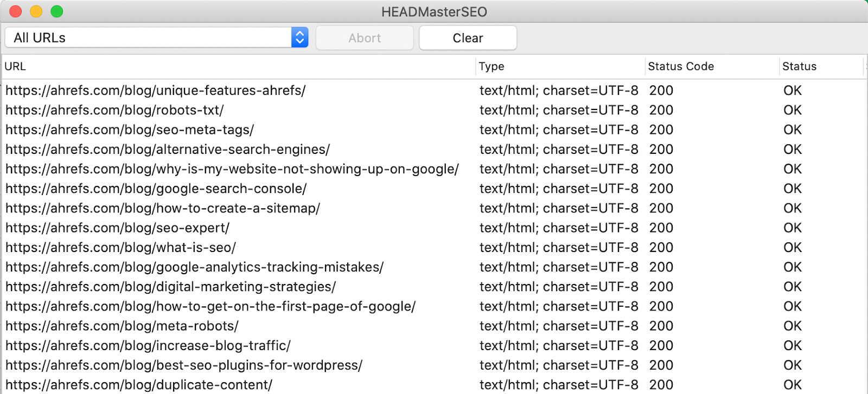
Task: Highlight the meta-robots URL row
Action: [x=122, y=326]
